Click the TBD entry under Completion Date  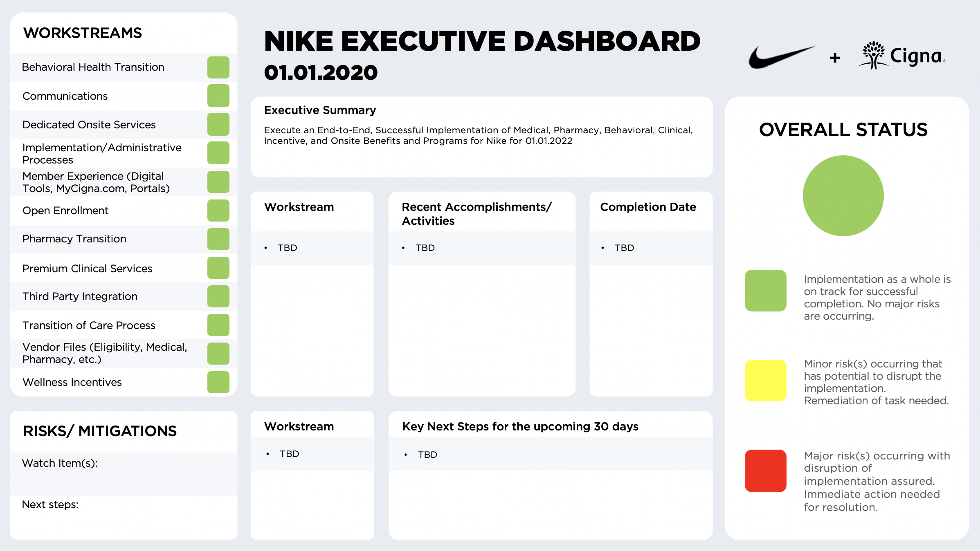[624, 248]
